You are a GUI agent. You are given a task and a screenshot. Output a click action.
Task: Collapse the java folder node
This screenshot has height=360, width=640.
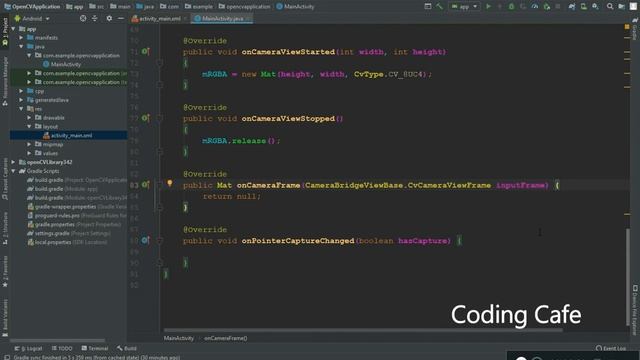tap(21, 47)
